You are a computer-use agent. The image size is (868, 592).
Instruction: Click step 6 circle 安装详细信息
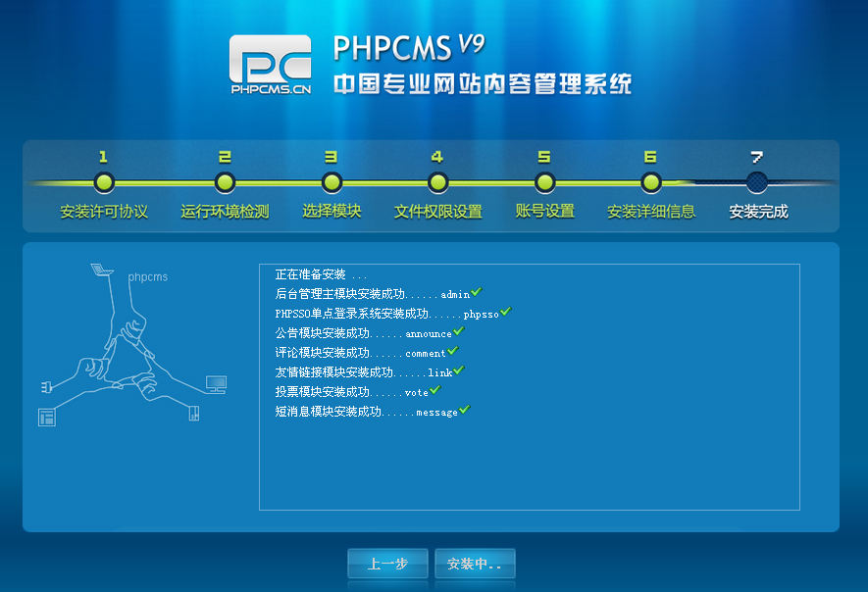(651, 182)
